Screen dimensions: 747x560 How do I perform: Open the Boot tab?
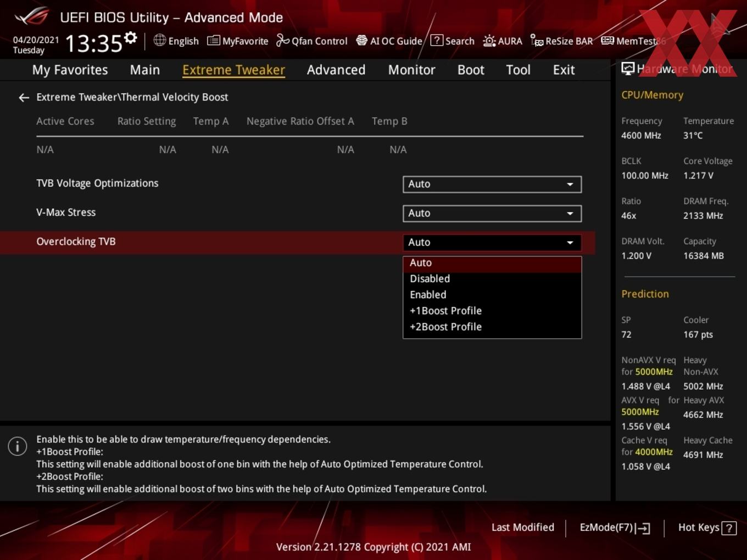pyautogui.click(x=471, y=70)
